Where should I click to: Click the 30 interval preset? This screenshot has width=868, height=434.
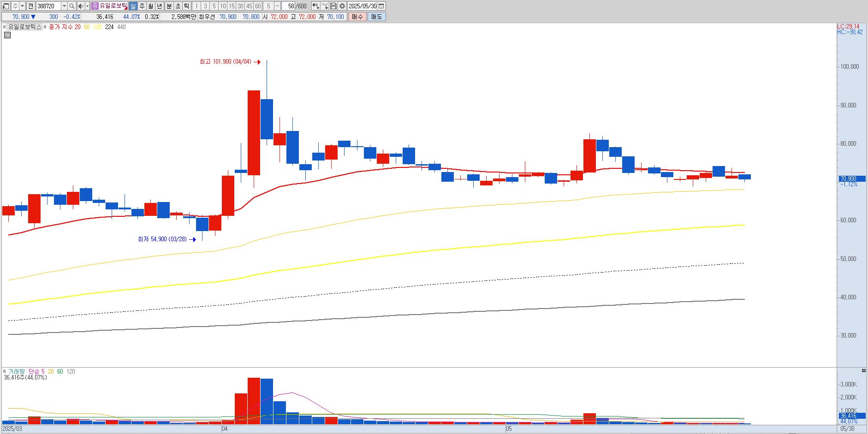tap(240, 6)
